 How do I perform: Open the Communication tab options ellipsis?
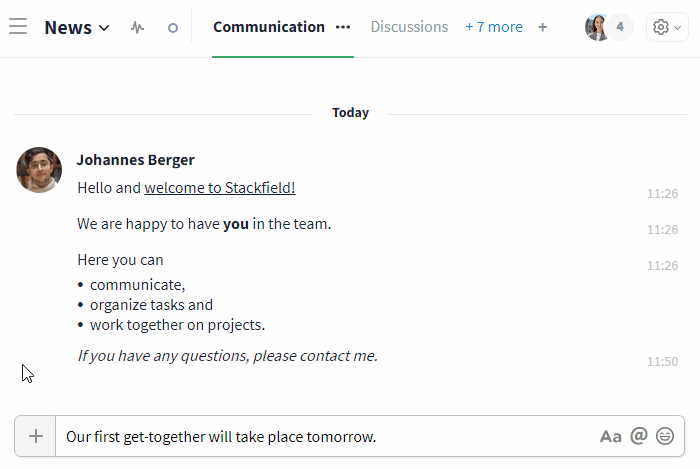click(343, 27)
